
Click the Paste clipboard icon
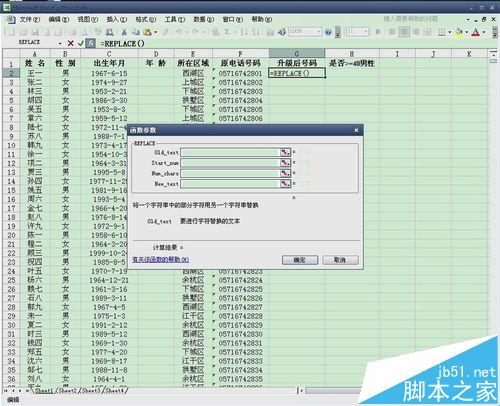pos(147,32)
